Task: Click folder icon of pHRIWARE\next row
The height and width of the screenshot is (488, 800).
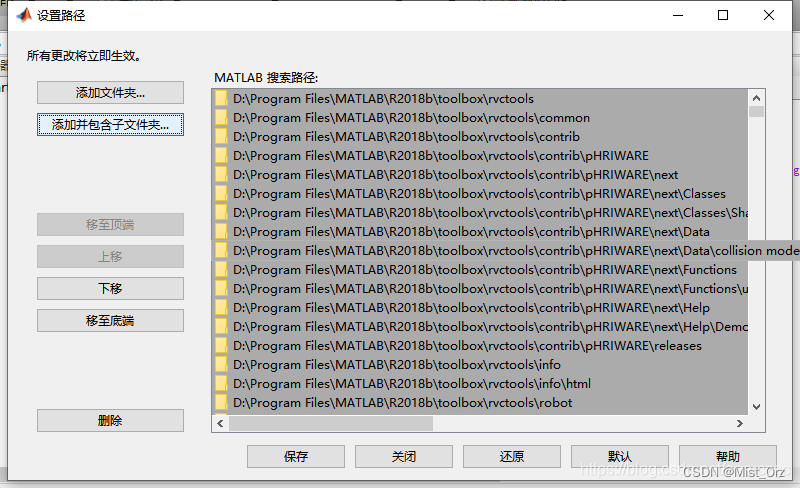Action: [221, 174]
